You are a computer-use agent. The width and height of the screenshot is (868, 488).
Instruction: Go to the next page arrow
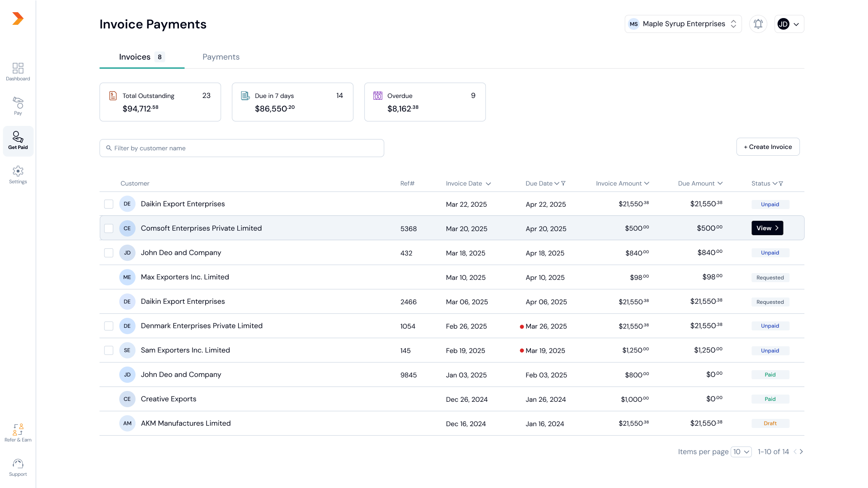click(801, 451)
